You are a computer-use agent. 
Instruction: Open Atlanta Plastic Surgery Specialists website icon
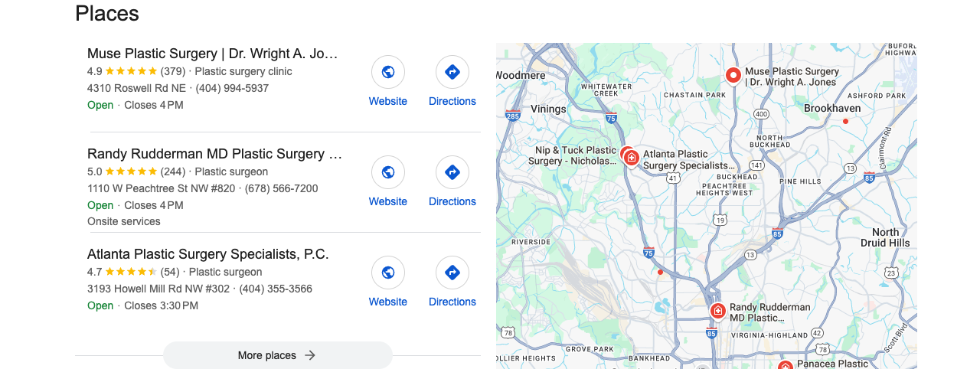coord(388,273)
